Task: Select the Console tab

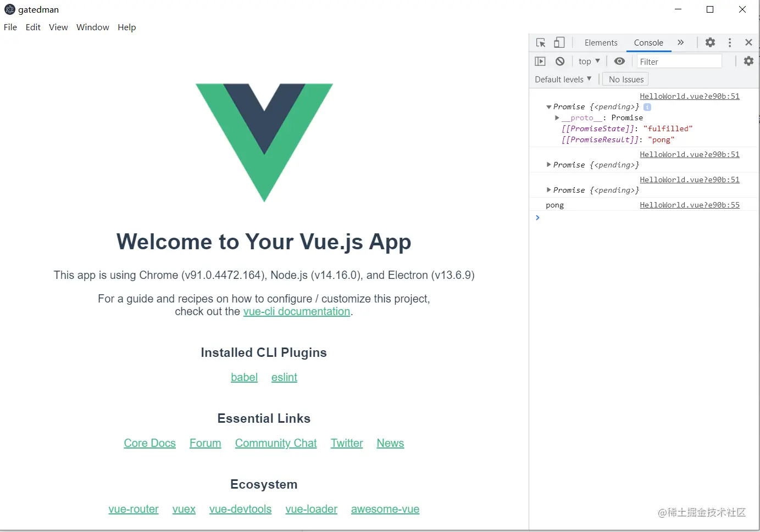Action: click(x=648, y=42)
